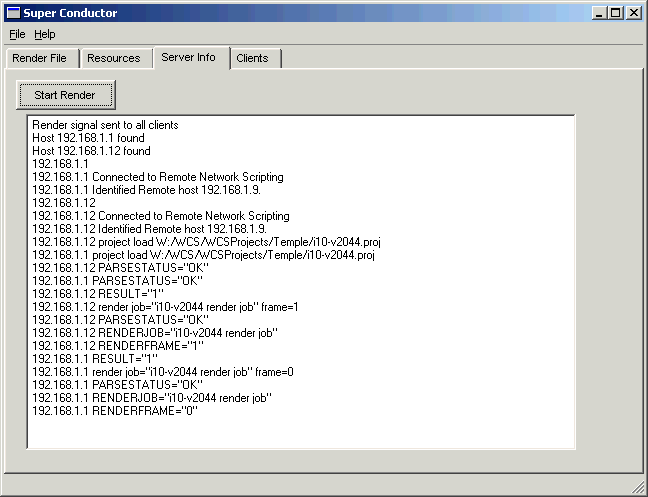This screenshot has height=497, width=648.
Task: Click the 192.168.1.12 project load log line
Action: [x=206, y=242]
